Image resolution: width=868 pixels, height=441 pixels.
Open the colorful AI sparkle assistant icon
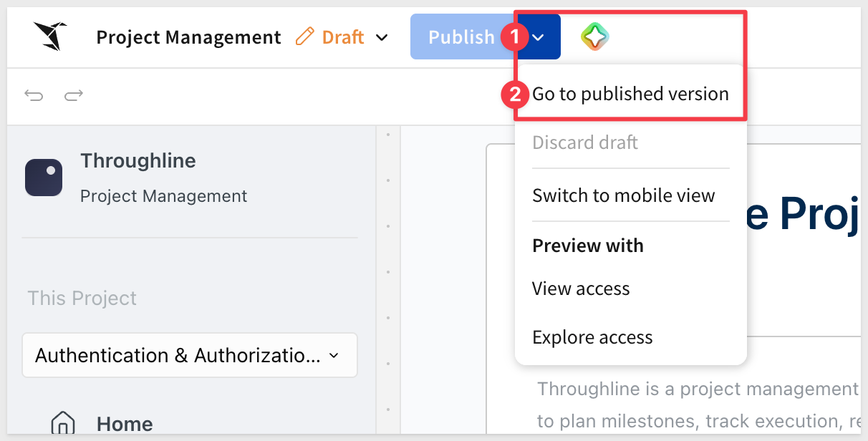point(594,37)
